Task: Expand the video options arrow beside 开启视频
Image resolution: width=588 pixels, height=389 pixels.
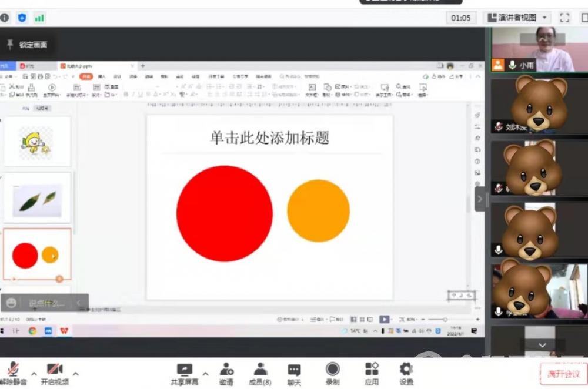Action: (x=76, y=374)
